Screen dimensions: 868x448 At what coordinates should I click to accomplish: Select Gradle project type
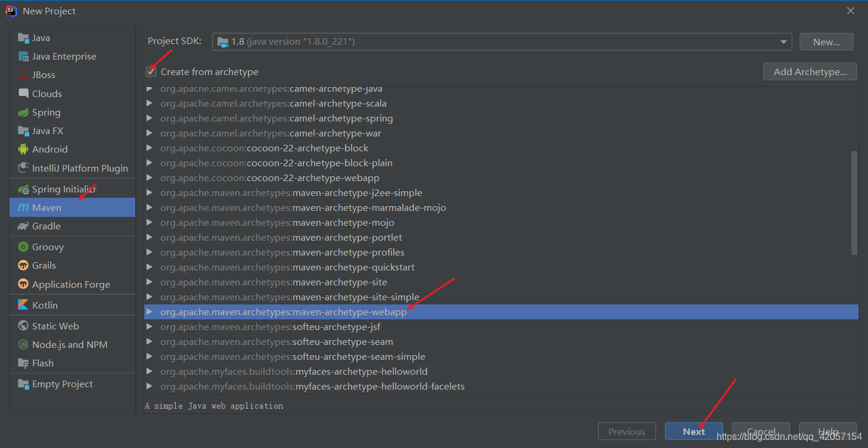(x=73, y=226)
